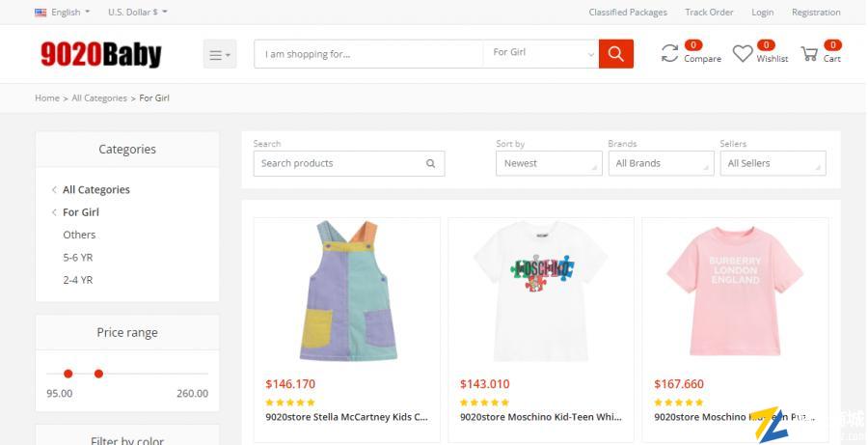Click the red search magnifier button
This screenshot has width=868, height=445.
tap(615, 54)
